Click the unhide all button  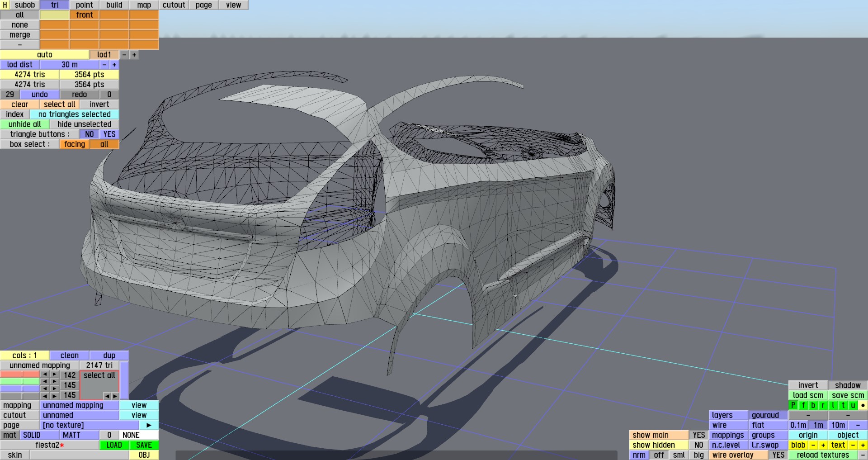(x=24, y=124)
